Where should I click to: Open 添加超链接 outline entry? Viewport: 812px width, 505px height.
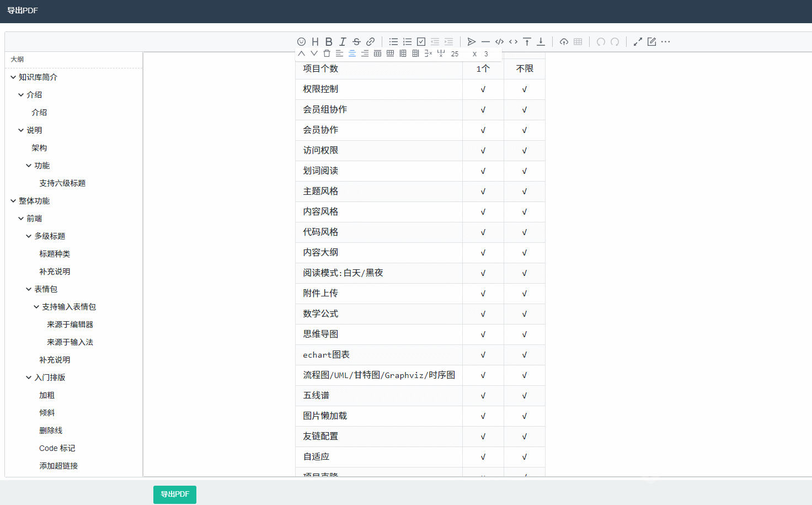(x=58, y=466)
